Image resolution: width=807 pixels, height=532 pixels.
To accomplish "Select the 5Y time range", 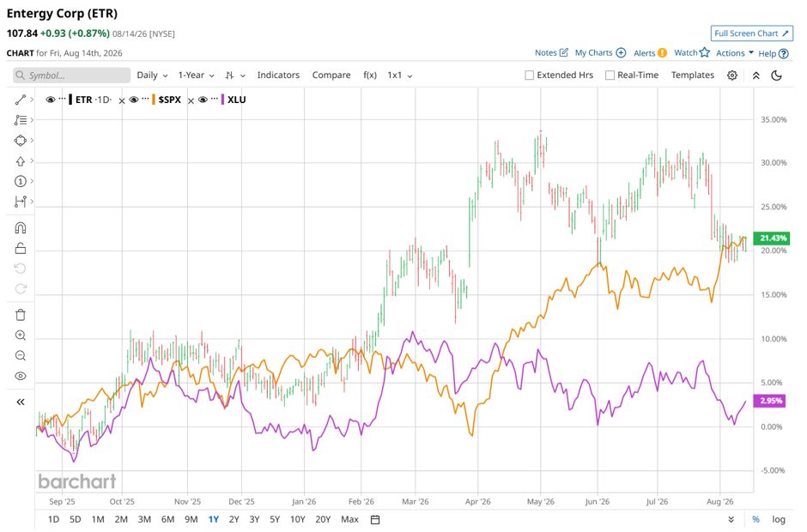I will pos(275,520).
